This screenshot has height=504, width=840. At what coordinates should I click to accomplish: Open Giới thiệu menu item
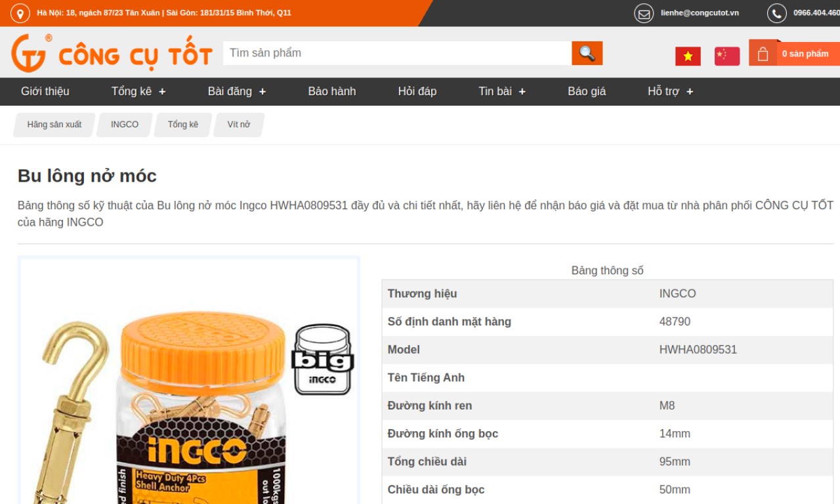click(45, 91)
